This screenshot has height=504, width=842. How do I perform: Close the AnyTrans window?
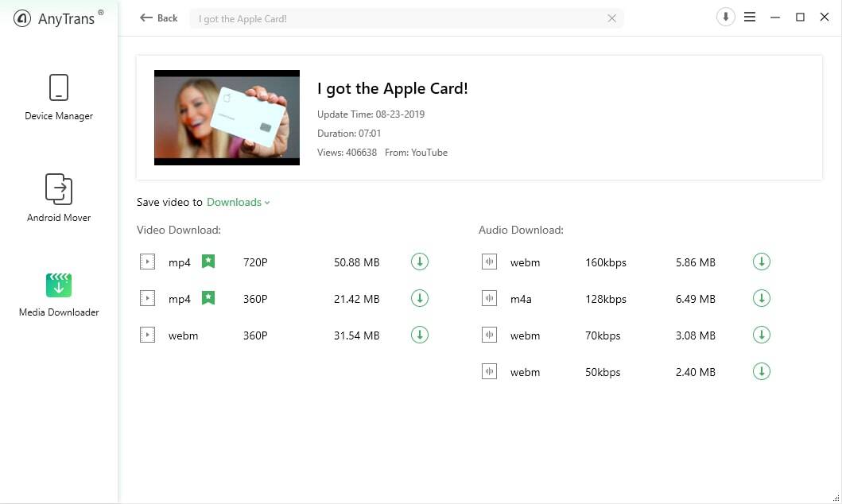tap(825, 17)
